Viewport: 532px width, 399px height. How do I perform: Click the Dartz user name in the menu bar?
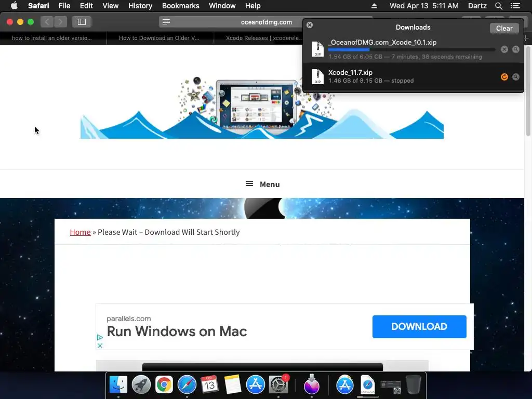[x=477, y=6]
